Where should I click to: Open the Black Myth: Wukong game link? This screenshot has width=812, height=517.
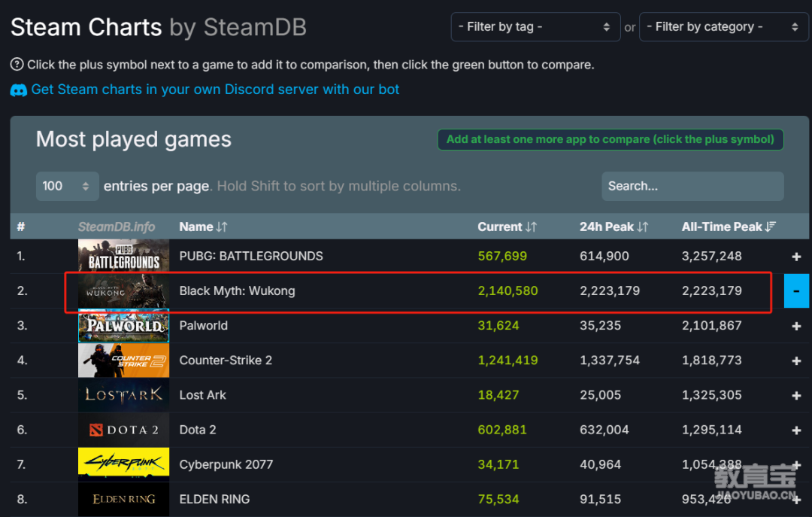pyautogui.click(x=237, y=291)
